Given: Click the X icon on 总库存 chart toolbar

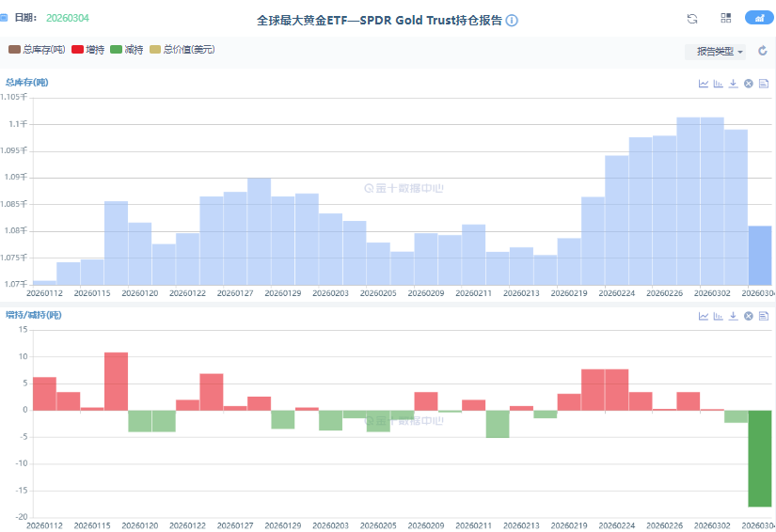Looking at the screenshot, I should (748, 84).
